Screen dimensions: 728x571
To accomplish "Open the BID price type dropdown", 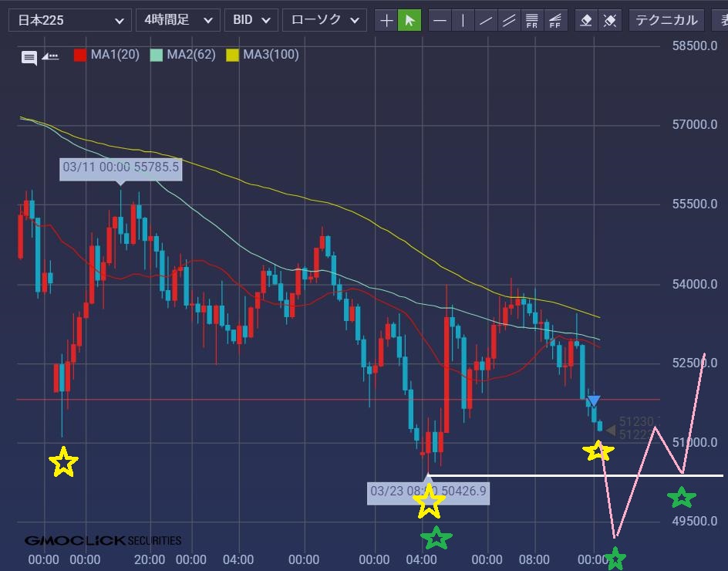I will click(251, 20).
